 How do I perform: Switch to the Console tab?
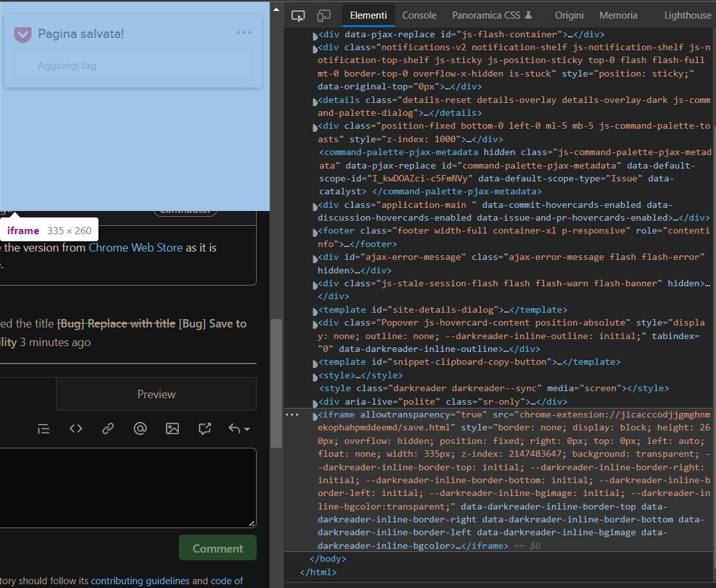(419, 15)
